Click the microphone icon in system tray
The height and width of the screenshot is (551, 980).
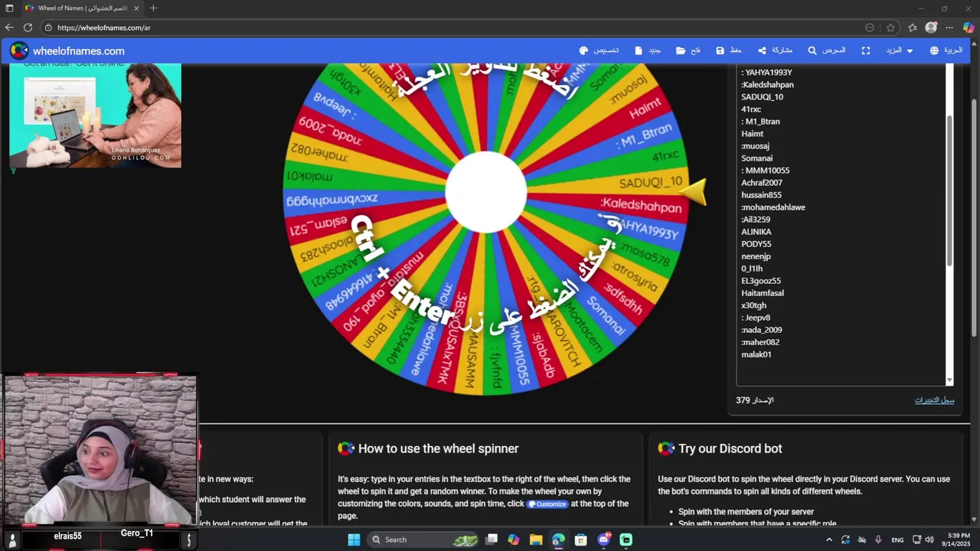(878, 540)
